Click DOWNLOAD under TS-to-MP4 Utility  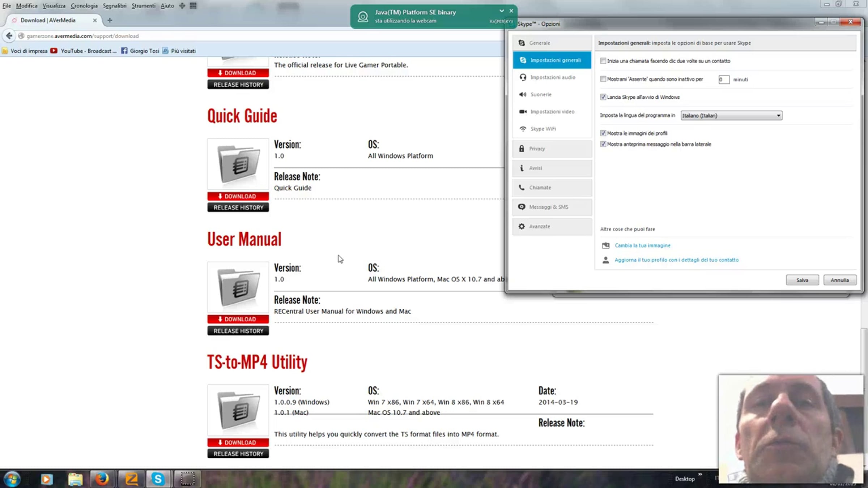click(238, 442)
